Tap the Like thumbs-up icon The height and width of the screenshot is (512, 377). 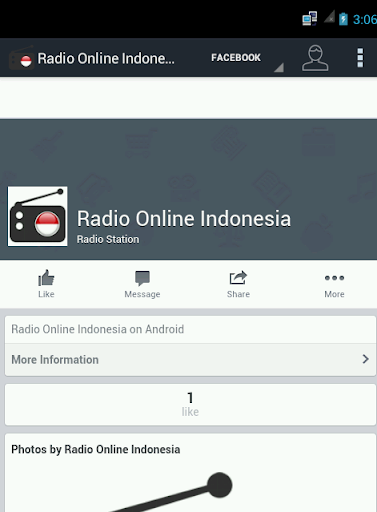click(x=46, y=278)
